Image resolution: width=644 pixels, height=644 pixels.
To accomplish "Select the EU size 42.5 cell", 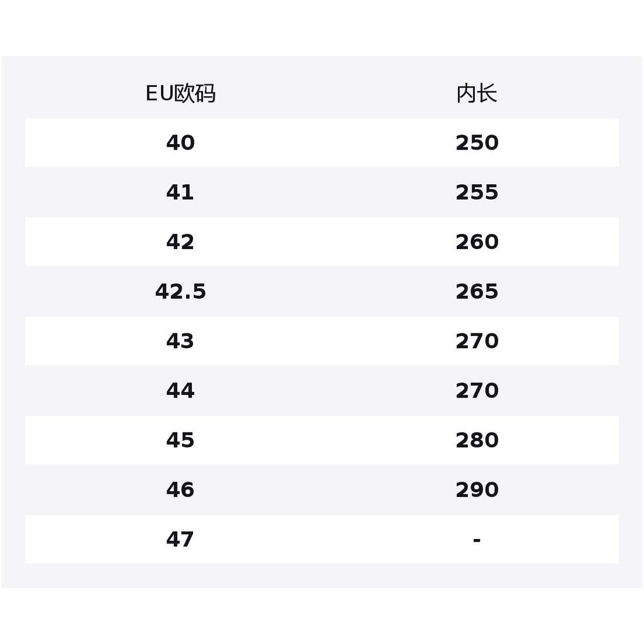I will pos(180,292).
